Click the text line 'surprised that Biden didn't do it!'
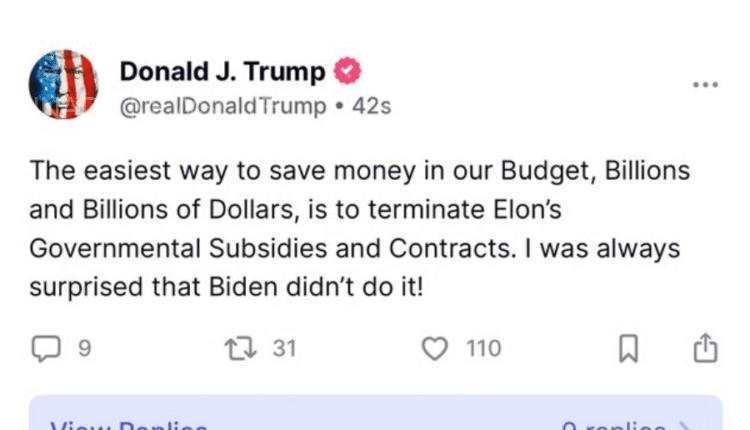 click(228, 287)
